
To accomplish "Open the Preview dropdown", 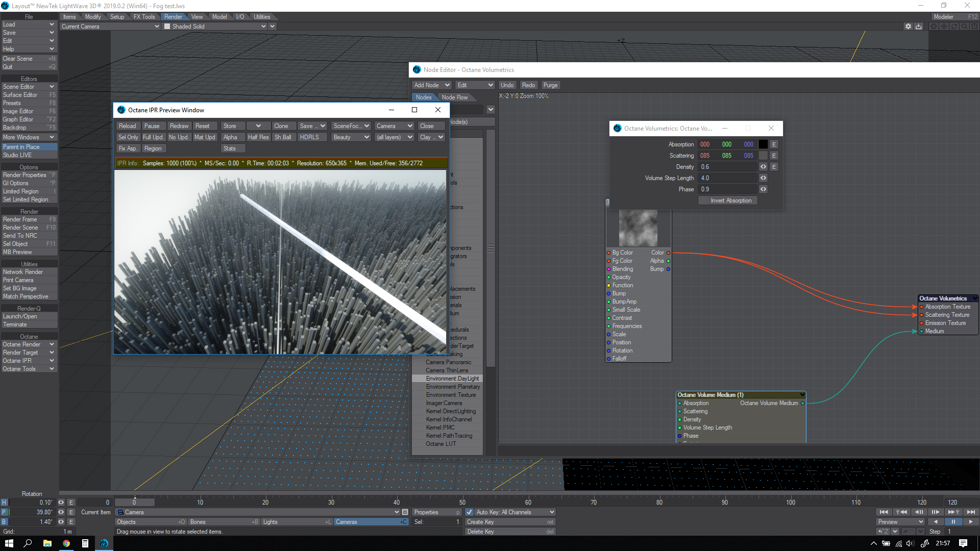I will pos(900,522).
